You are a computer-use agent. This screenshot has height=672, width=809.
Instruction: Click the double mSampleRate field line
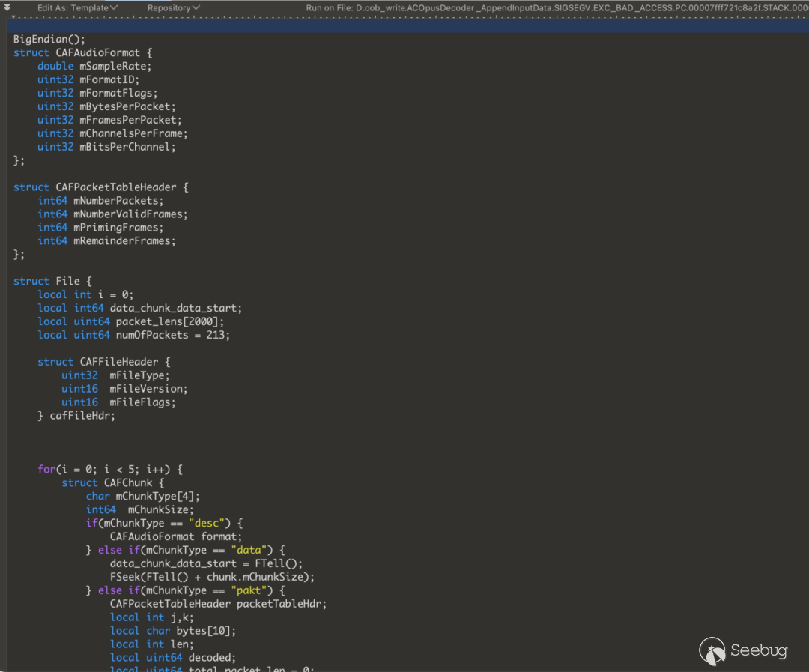[x=94, y=66]
